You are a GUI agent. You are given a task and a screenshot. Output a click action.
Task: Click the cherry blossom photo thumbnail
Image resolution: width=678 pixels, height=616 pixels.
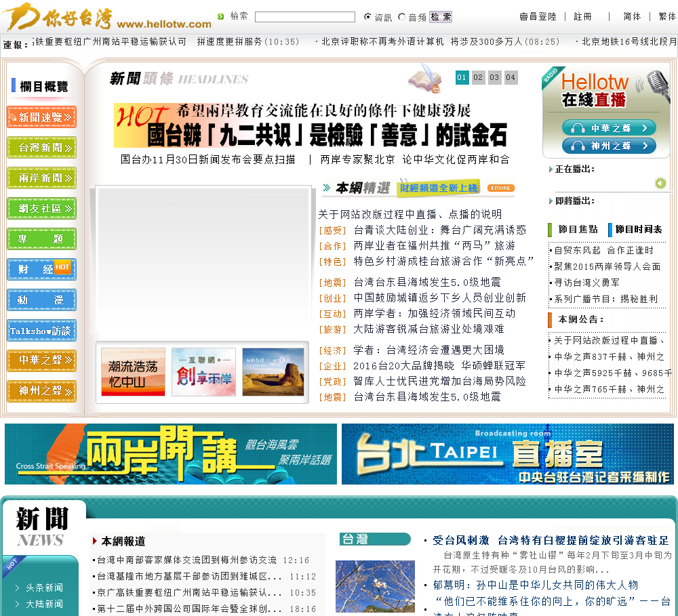[376, 587]
